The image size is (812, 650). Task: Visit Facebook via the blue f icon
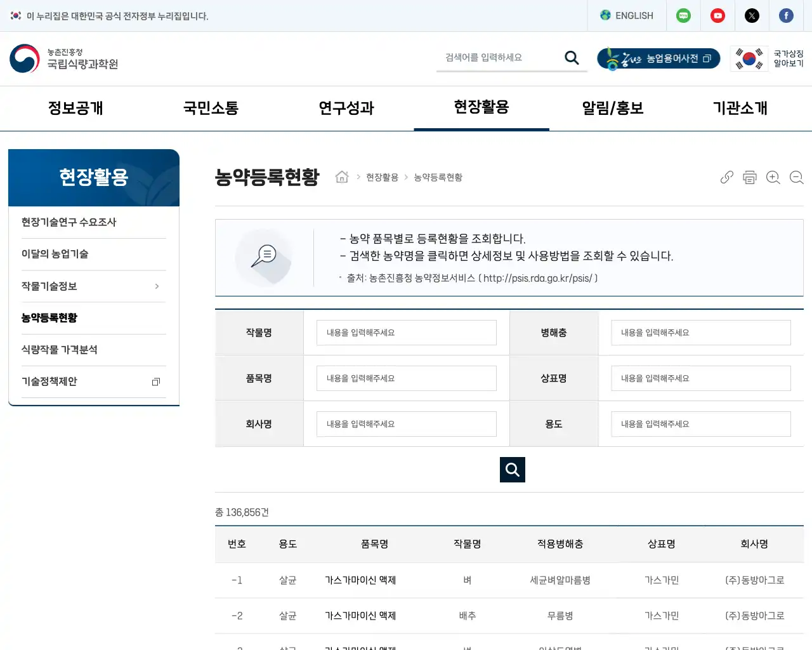click(786, 15)
